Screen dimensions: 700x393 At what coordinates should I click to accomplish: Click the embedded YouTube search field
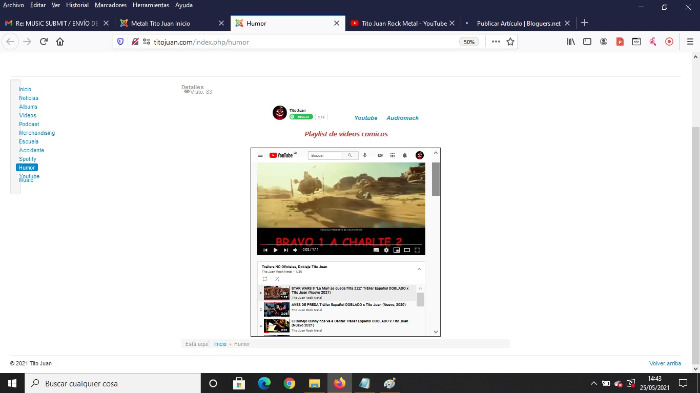coord(326,155)
